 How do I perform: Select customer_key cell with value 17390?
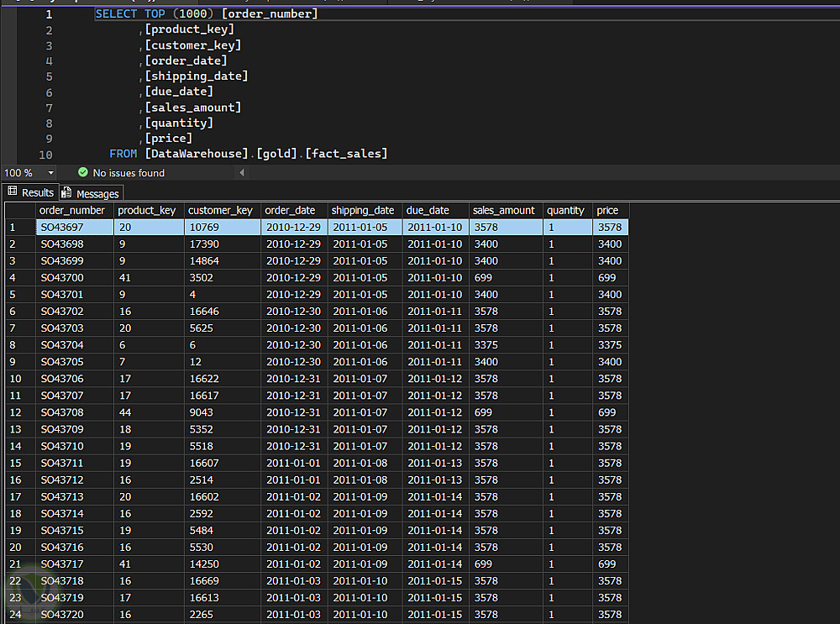coord(203,244)
